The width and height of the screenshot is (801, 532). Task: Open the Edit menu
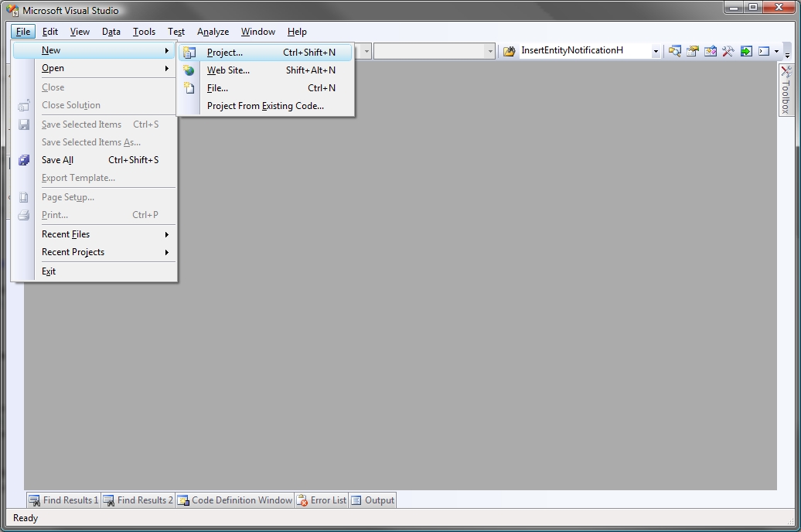coord(50,32)
